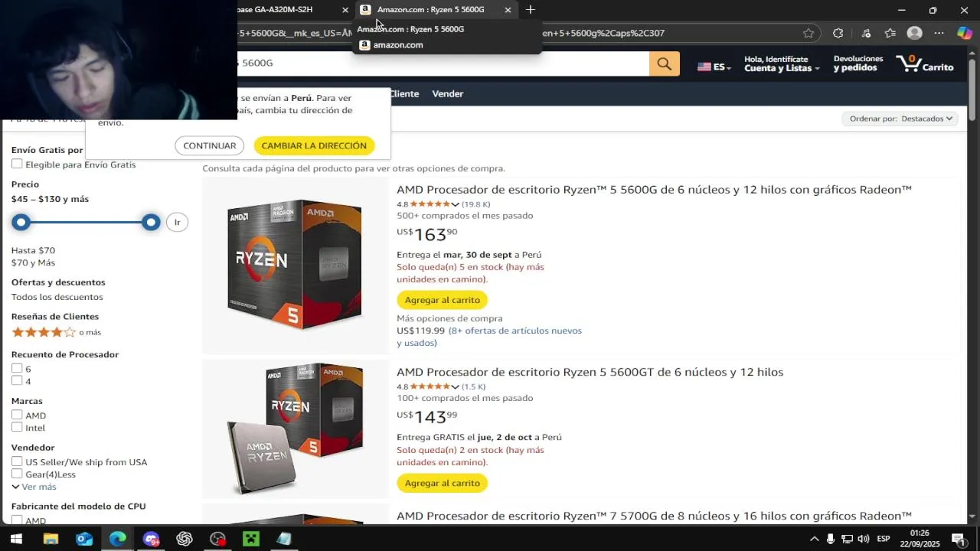Open the new tab plus button
Screen dimensions: 980x551
tap(530, 10)
